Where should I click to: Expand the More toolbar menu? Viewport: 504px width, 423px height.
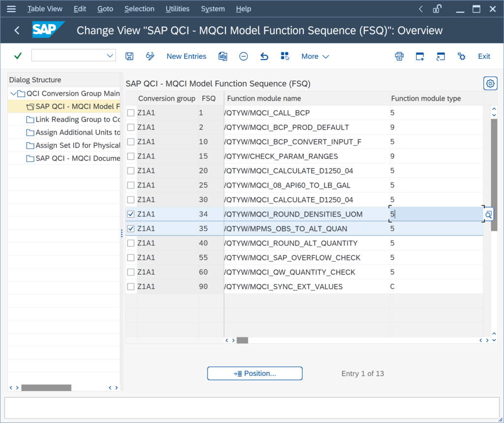click(315, 56)
